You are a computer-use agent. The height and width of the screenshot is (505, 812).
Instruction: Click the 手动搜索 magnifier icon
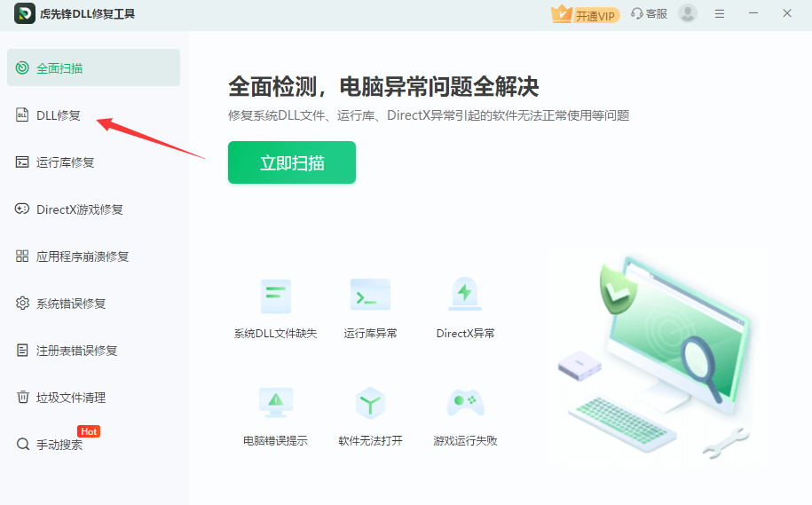click(23, 444)
